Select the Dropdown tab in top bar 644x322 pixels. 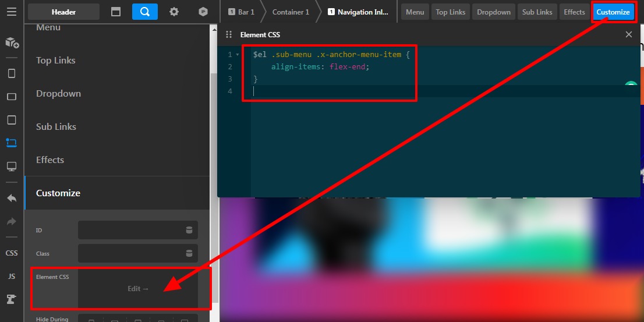point(494,12)
